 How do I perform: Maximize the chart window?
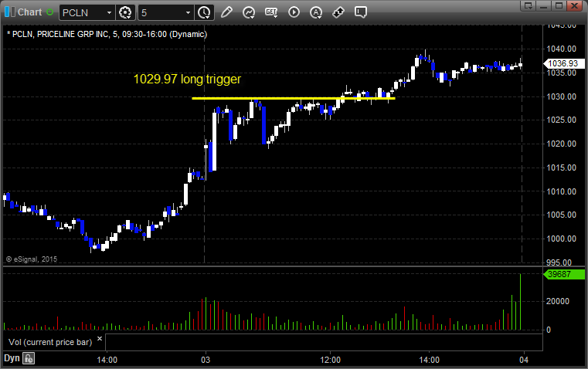559,5
